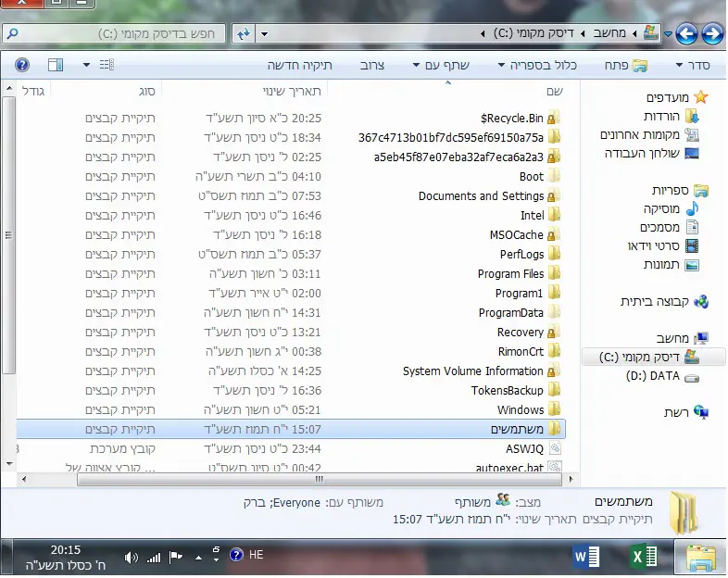
Task: Open Excel from the taskbar
Action: click(x=643, y=556)
